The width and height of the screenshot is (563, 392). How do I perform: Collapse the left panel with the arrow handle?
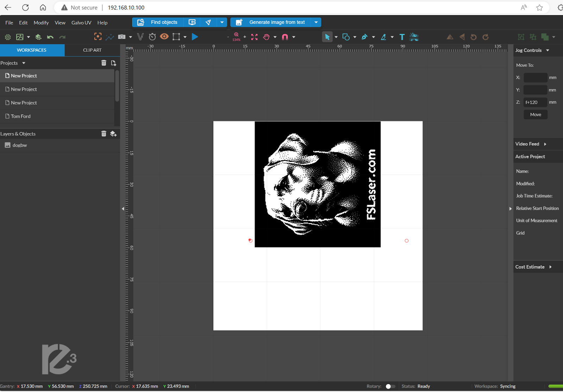click(123, 209)
